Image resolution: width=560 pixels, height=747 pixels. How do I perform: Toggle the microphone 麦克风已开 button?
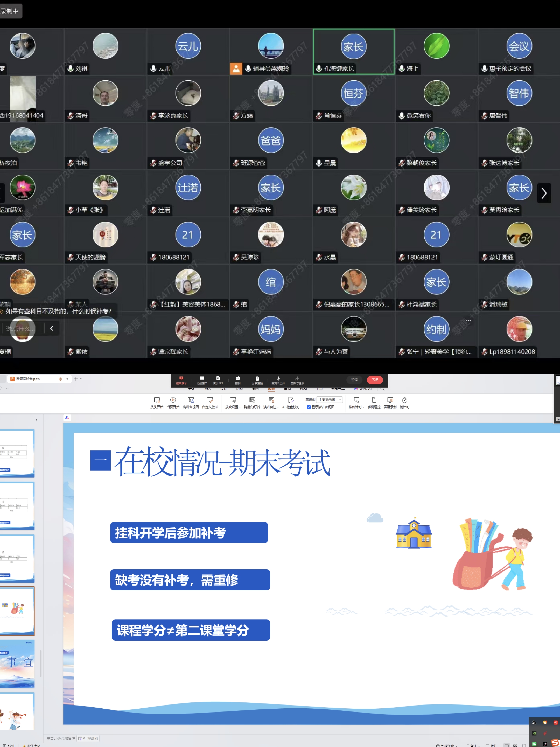278,379
